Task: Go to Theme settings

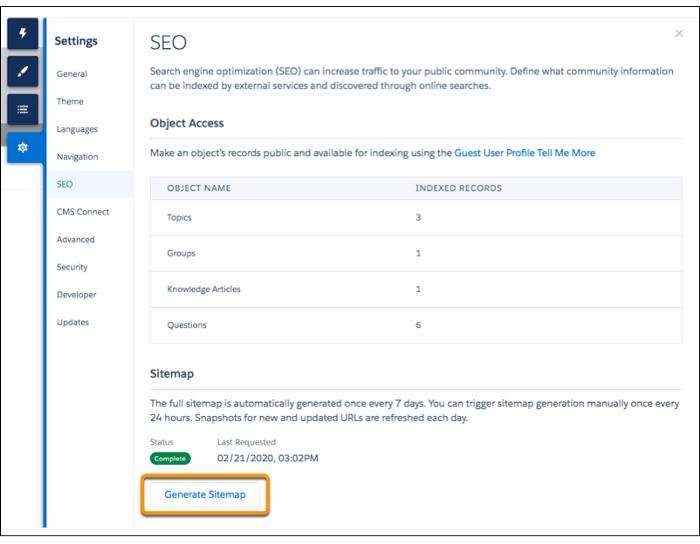Action: [x=70, y=101]
